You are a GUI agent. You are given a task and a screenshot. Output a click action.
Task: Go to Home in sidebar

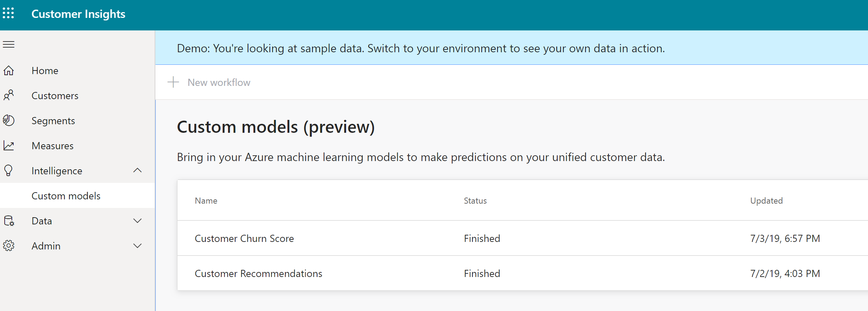coord(45,71)
